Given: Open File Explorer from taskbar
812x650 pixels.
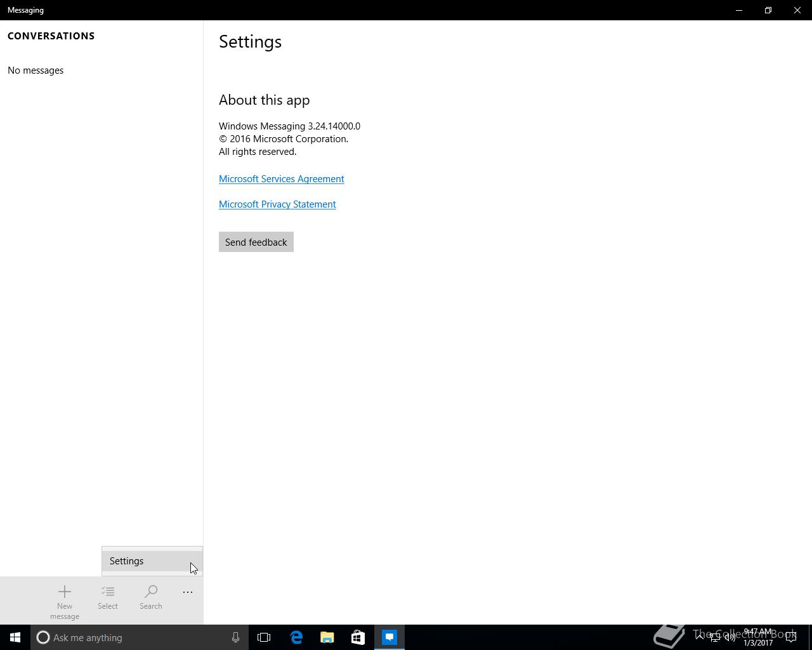Looking at the screenshot, I should [327, 637].
